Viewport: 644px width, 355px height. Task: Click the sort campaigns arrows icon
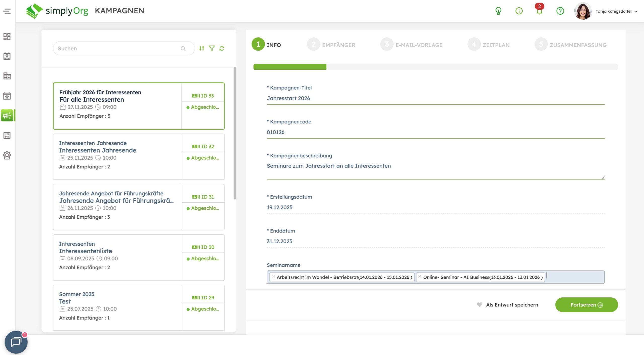coord(202,48)
